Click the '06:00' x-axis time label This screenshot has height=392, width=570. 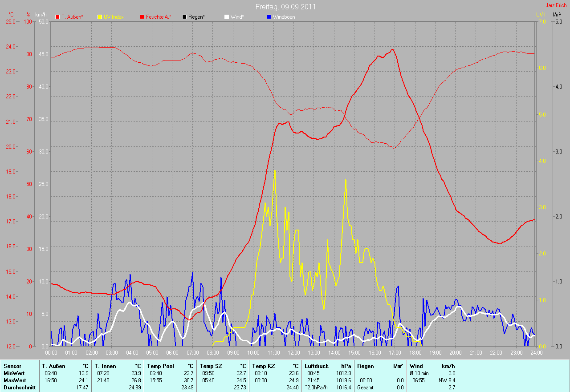(x=172, y=353)
